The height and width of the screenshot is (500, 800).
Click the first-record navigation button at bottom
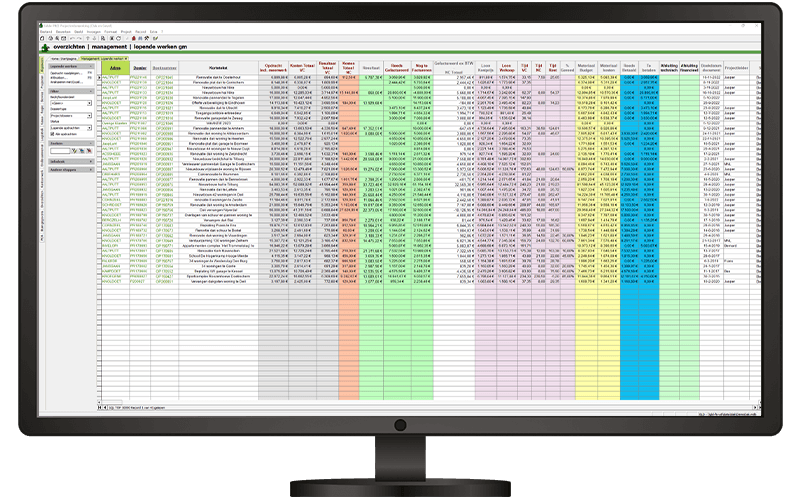[x=99, y=408]
